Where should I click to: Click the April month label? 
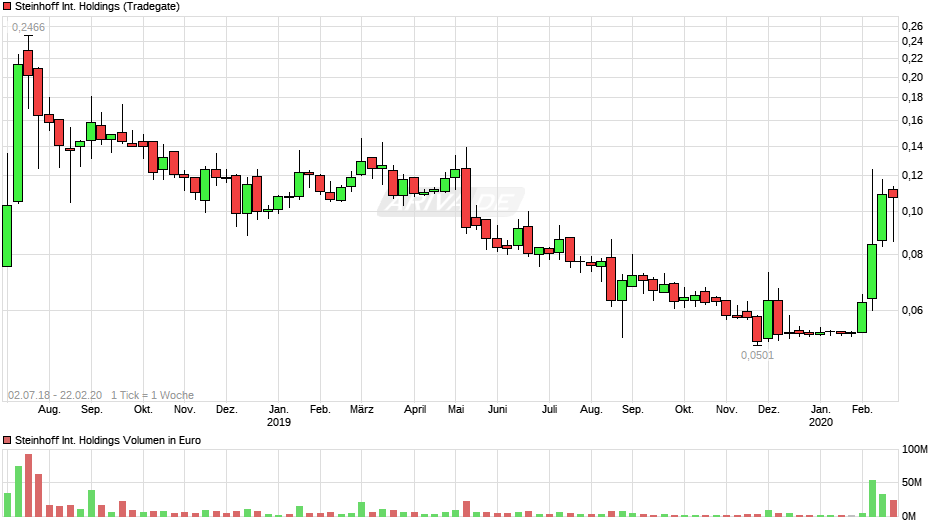click(x=415, y=409)
